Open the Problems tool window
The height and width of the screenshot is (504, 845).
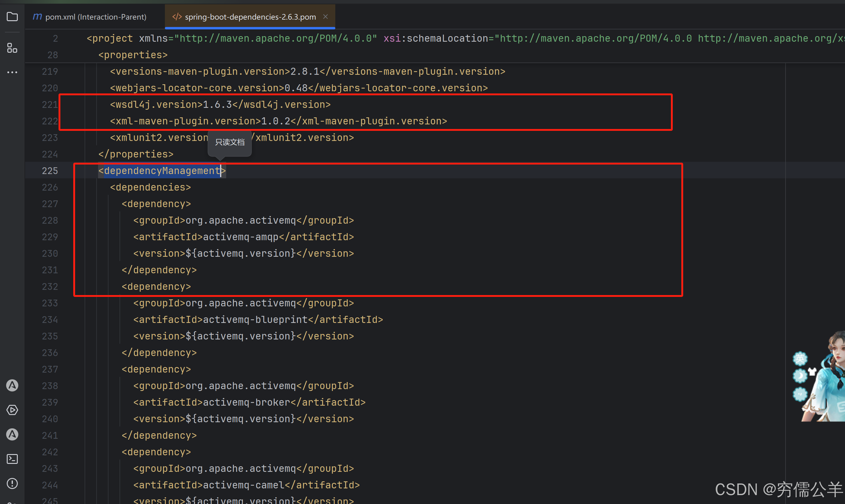click(12, 483)
